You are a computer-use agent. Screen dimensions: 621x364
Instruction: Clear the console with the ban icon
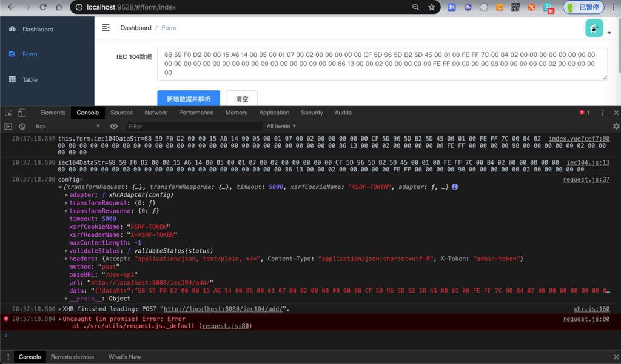(x=22, y=126)
